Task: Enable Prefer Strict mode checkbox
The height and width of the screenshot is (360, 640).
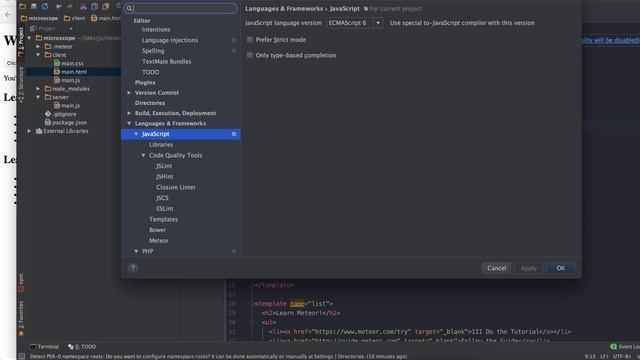Action: tap(250, 40)
